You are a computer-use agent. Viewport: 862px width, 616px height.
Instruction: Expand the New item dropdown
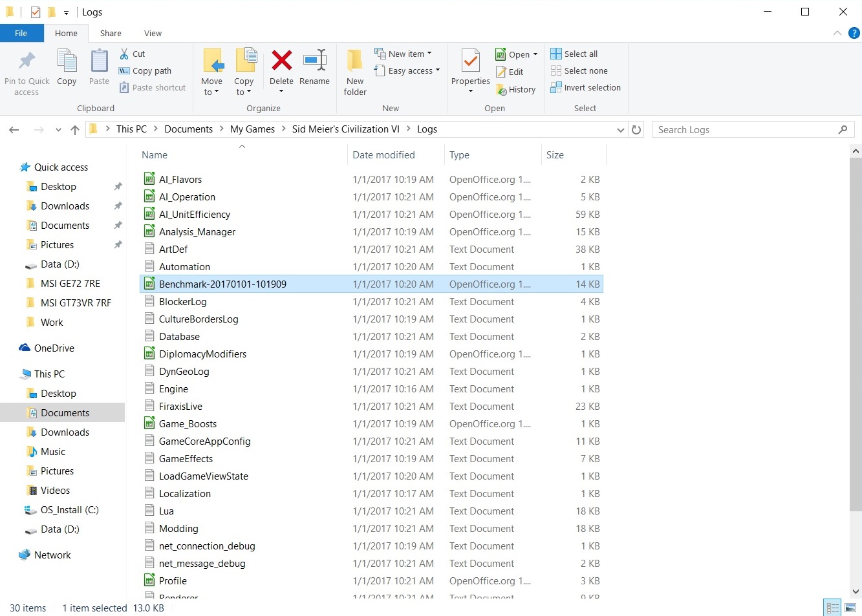pyautogui.click(x=429, y=54)
